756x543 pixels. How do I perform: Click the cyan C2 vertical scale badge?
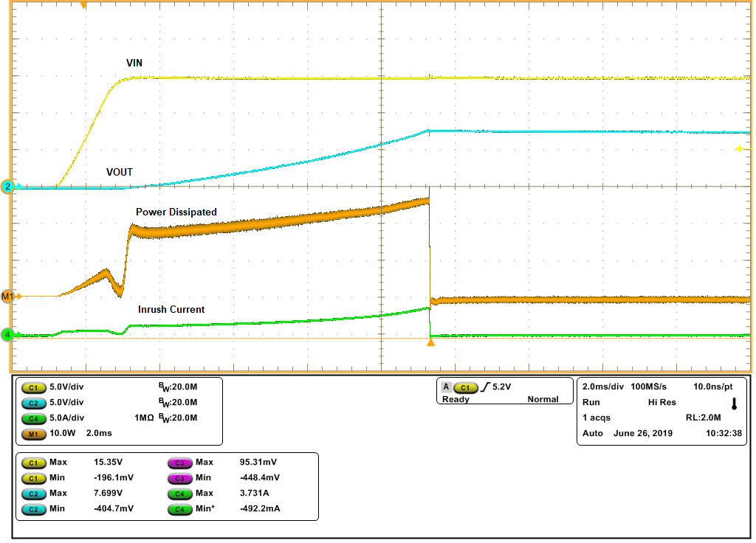(32, 402)
